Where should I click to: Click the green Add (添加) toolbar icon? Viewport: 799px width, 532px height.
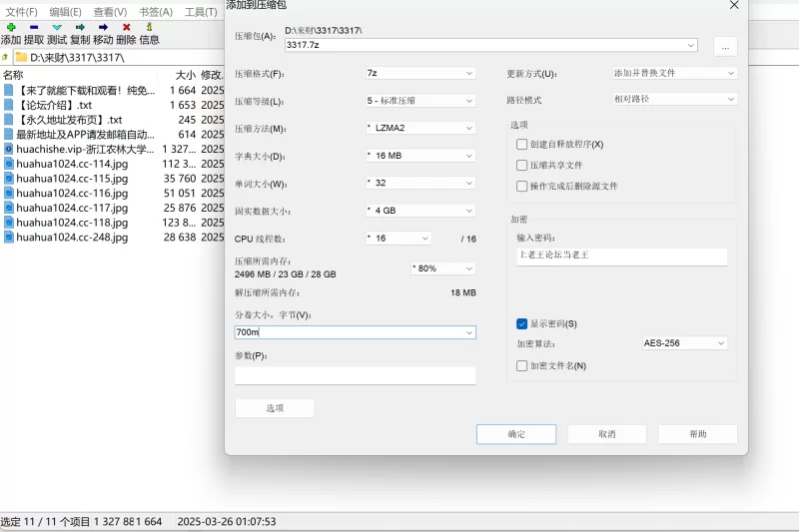(11, 27)
